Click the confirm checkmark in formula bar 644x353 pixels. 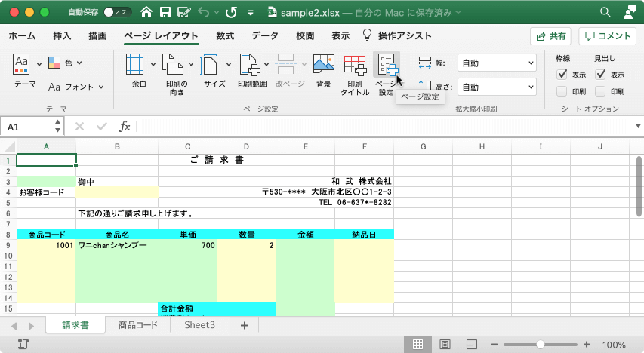tap(101, 127)
